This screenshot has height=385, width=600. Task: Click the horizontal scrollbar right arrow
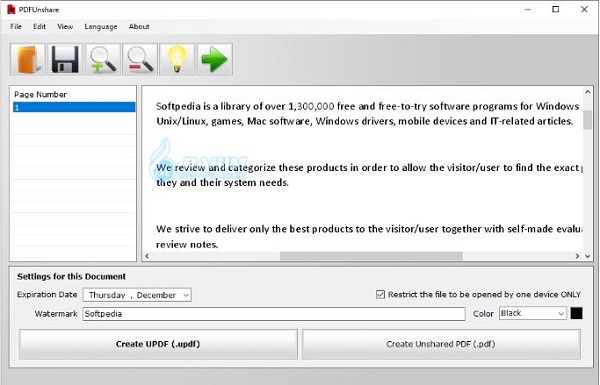click(x=577, y=256)
